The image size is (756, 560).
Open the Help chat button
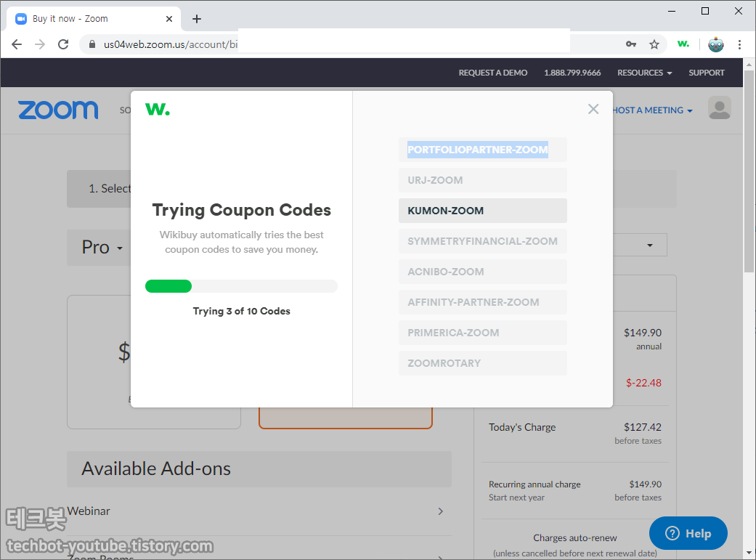pyautogui.click(x=688, y=533)
